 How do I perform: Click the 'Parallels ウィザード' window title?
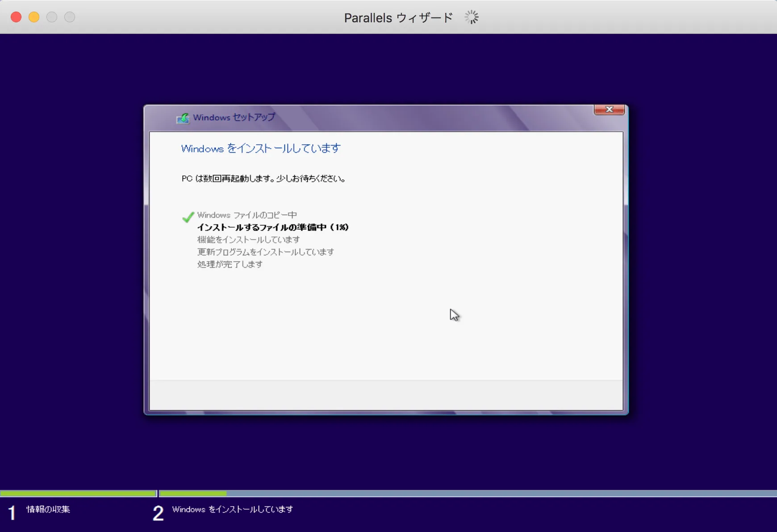coord(398,18)
